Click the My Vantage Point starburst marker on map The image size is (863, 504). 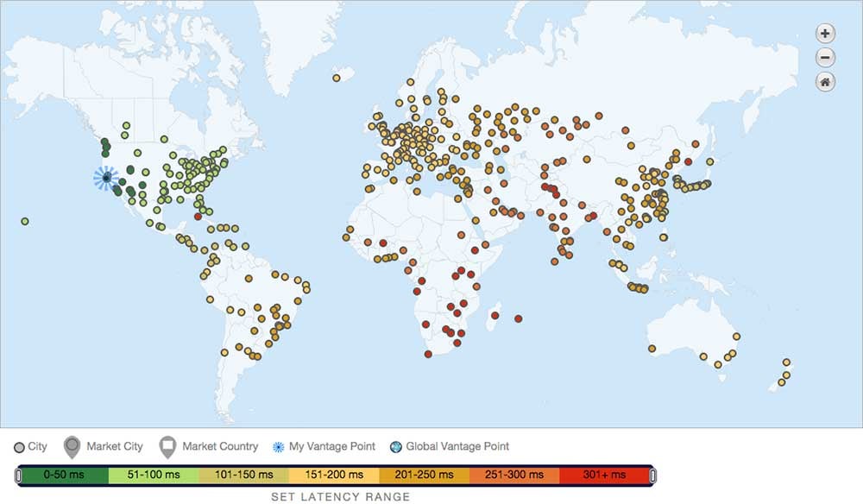[106, 178]
